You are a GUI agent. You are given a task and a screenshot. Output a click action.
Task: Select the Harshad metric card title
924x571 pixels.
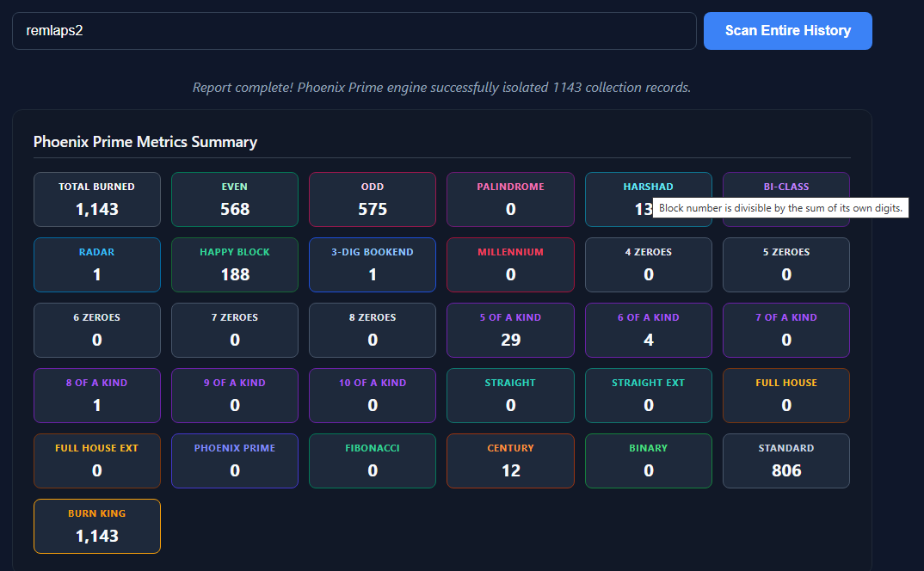[648, 187]
